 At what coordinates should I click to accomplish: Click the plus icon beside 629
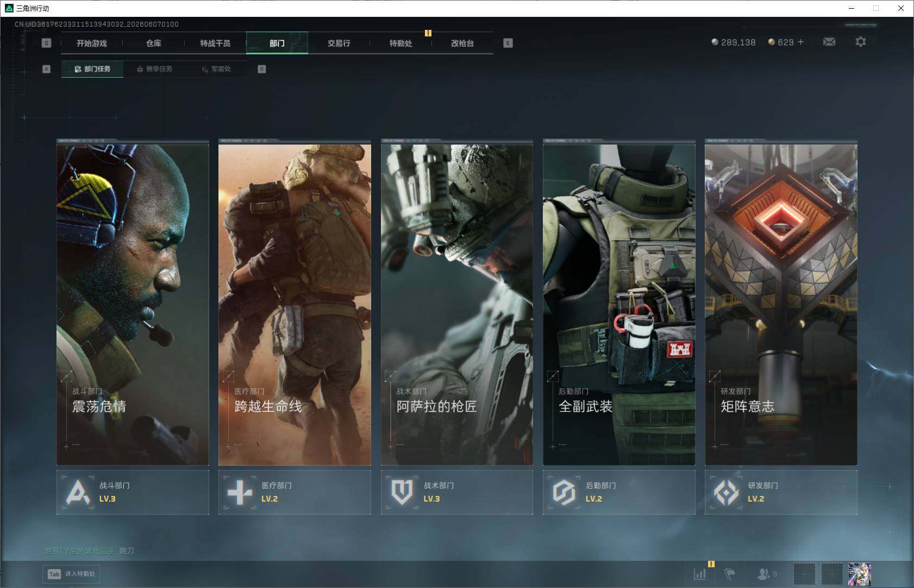(800, 42)
